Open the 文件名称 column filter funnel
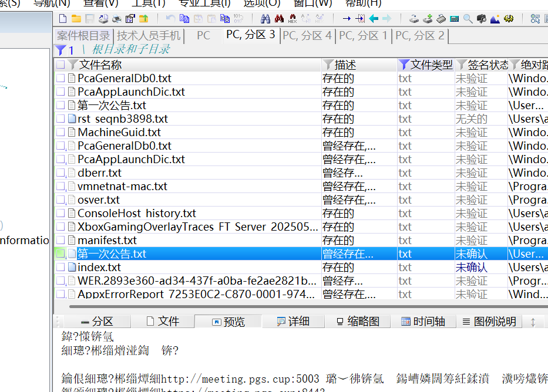Screen dimensions: 548x392 pyautogui.click(x=72, y=65)
